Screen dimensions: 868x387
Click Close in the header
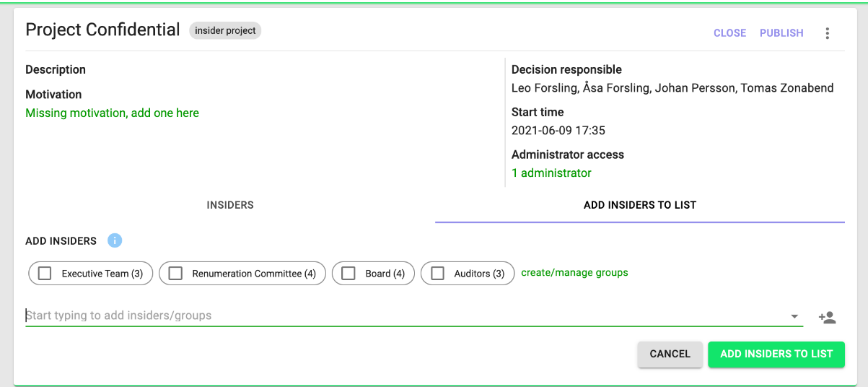729,33
